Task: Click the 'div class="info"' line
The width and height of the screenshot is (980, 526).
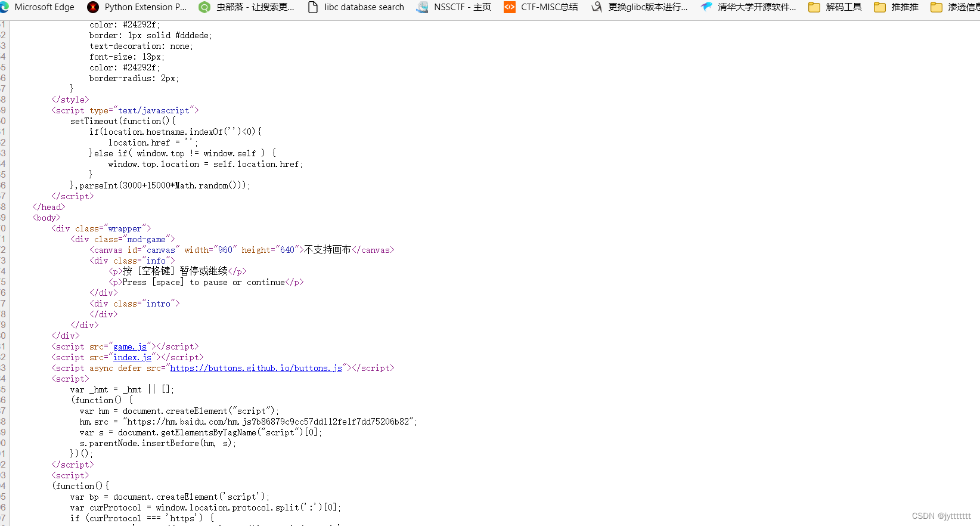Action: (x=132, y=261)
